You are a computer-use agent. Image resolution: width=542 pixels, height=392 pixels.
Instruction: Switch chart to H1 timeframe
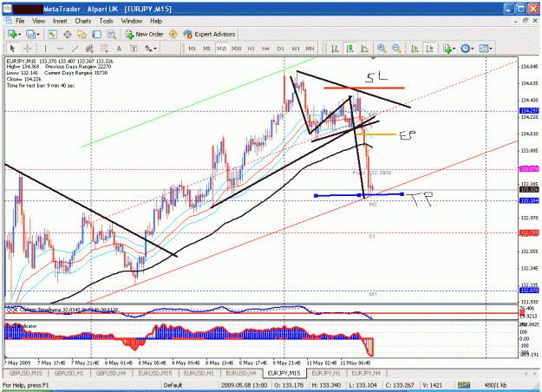coord(251,49)
